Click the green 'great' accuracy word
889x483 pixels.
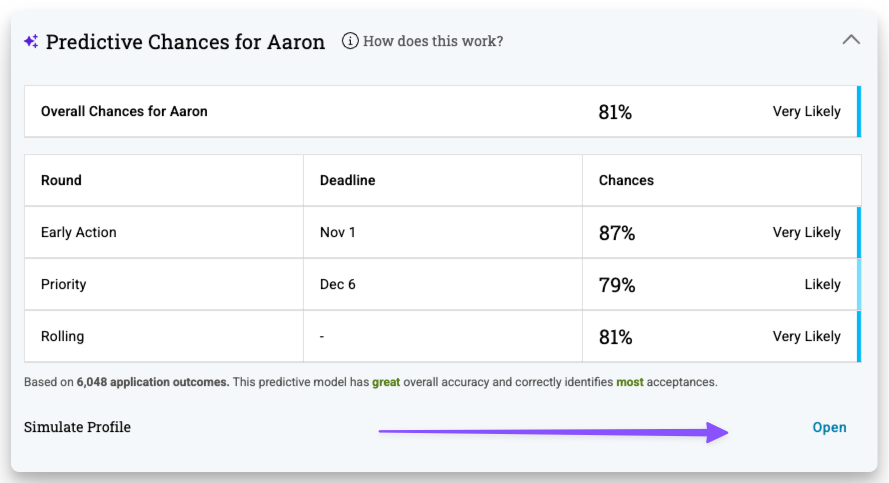tap(386, 382)
